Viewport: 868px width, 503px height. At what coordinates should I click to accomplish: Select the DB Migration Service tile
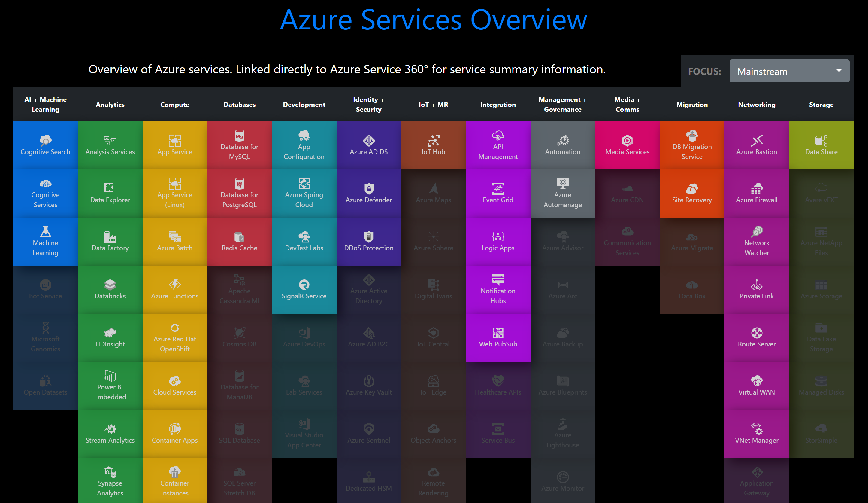692,145
